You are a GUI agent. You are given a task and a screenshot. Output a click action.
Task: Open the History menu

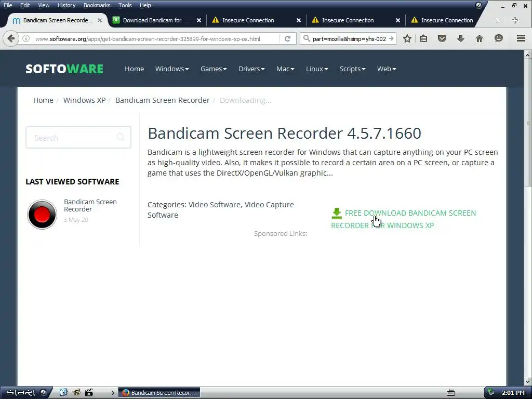tap(66, 5)
